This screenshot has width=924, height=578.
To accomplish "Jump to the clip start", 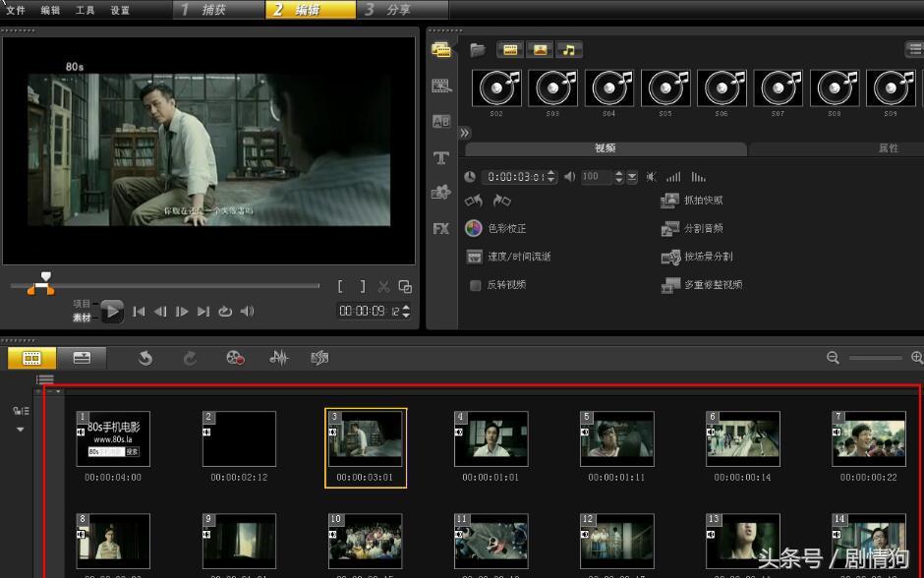I will 139,311.
